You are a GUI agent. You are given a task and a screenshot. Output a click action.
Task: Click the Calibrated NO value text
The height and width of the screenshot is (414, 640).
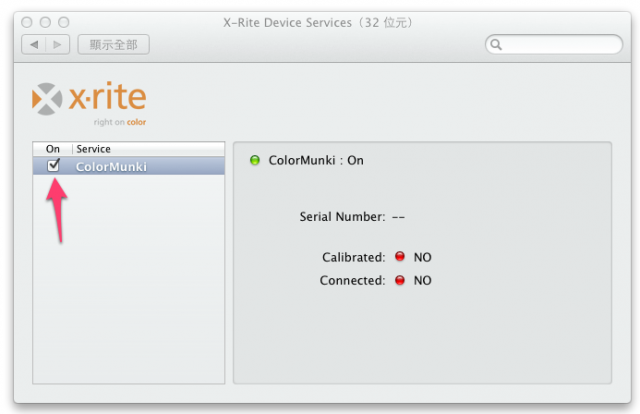click(x=422, y=257)
